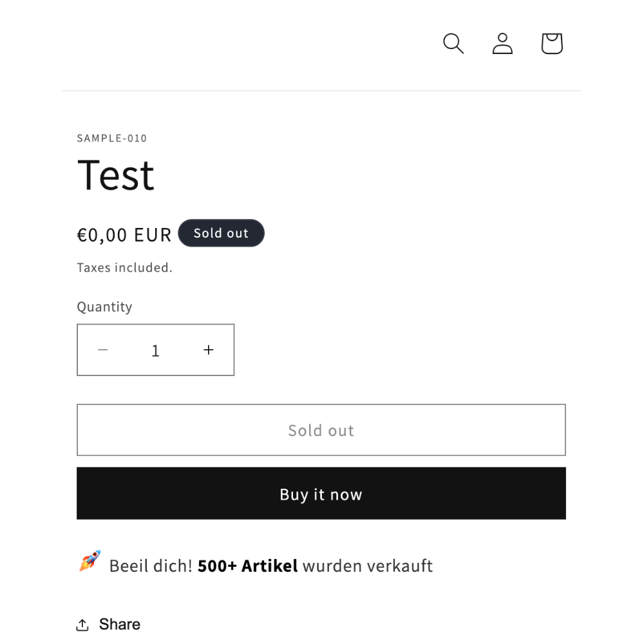Open the search magnifier icon

click(453, 44)
